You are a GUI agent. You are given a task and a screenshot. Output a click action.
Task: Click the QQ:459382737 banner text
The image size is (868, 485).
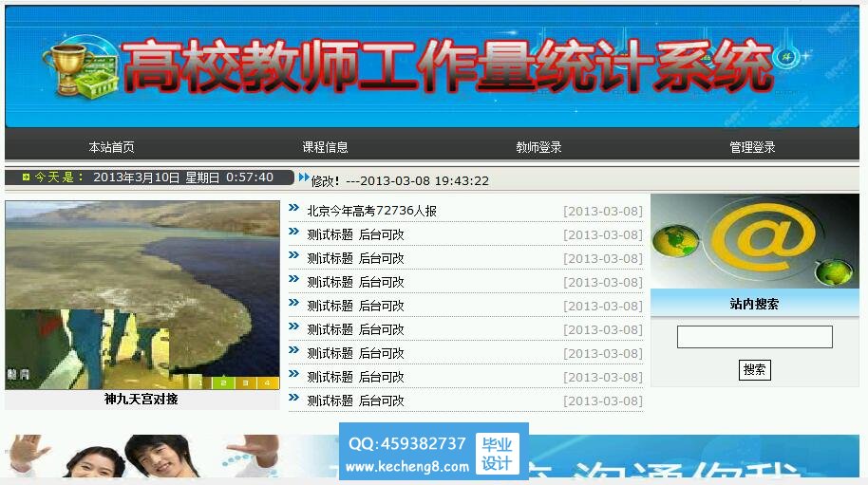point(406,443)
